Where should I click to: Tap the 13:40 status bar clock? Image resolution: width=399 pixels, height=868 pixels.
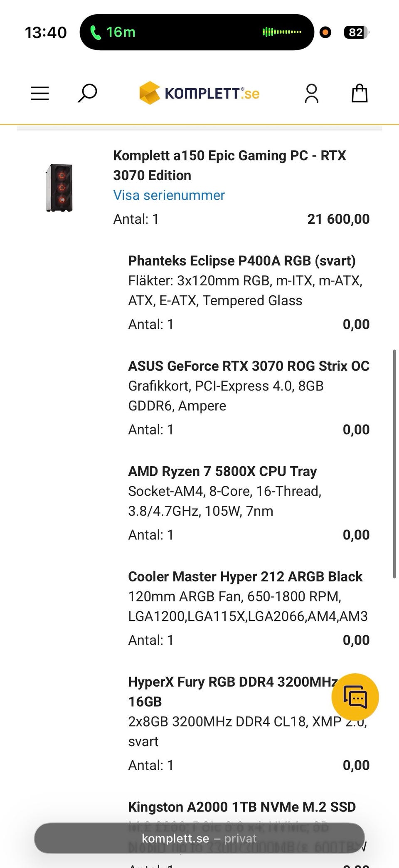[46, 32]
